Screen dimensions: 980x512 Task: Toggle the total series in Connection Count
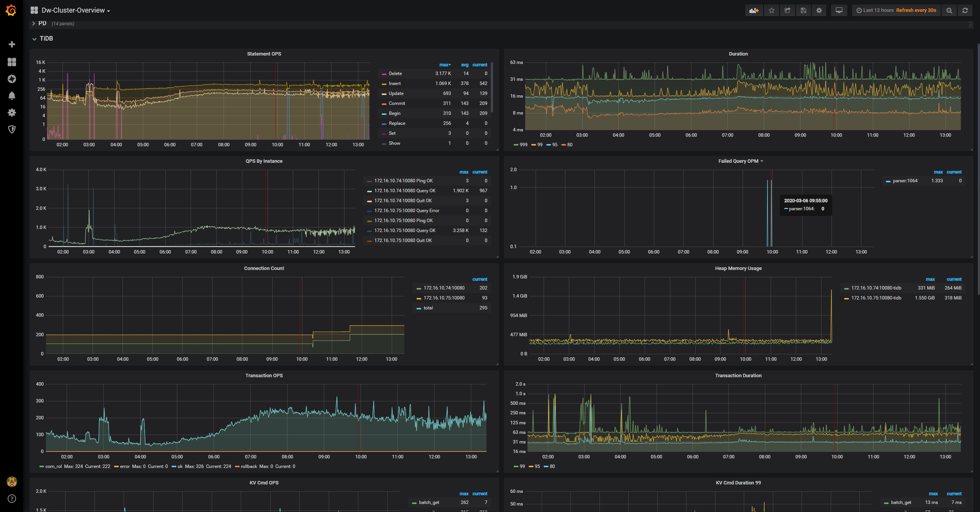[x=428, y=308]
